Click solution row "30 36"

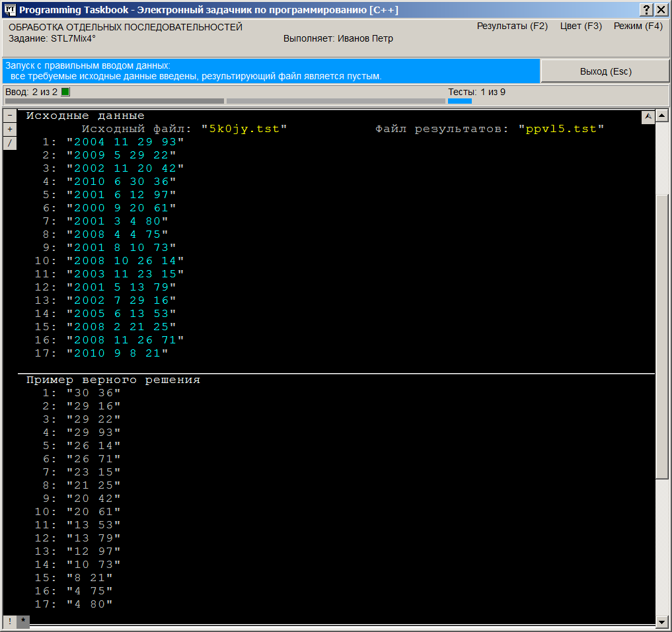[93, 393]
